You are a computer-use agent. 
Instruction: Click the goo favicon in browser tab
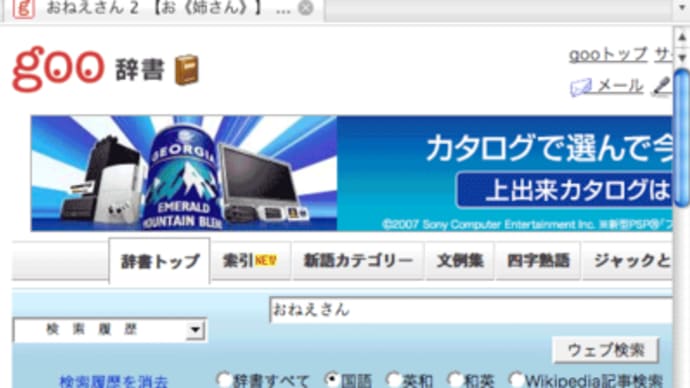tap(23, 9)
